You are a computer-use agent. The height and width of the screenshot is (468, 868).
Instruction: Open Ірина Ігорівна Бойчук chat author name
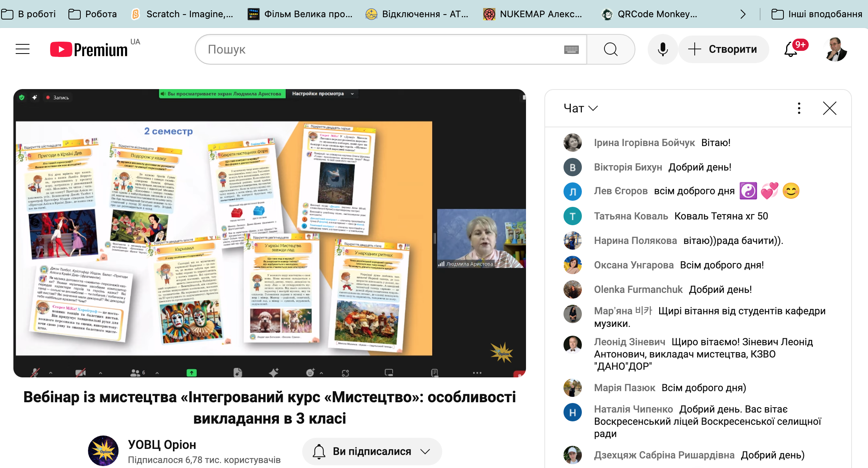[644, 143]
